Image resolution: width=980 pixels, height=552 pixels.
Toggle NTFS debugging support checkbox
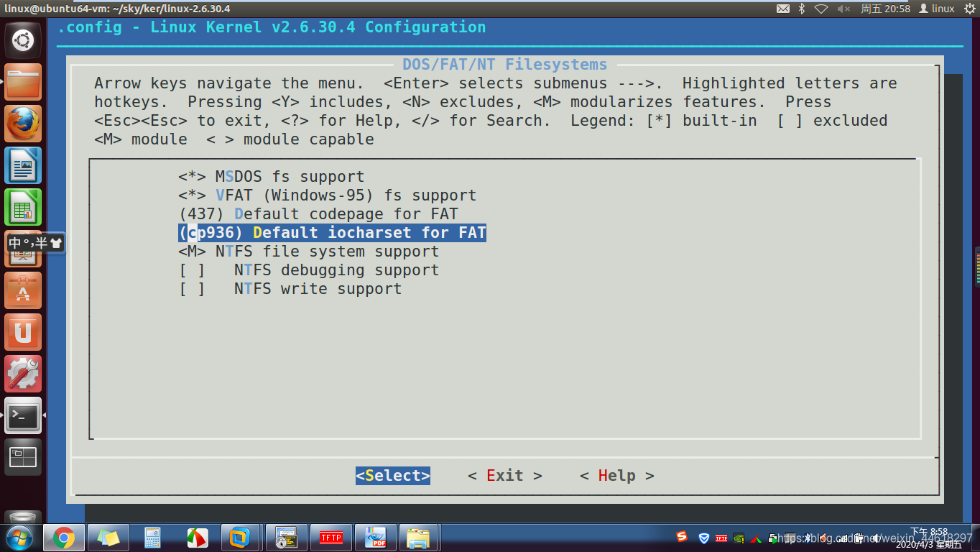[309, 270]
